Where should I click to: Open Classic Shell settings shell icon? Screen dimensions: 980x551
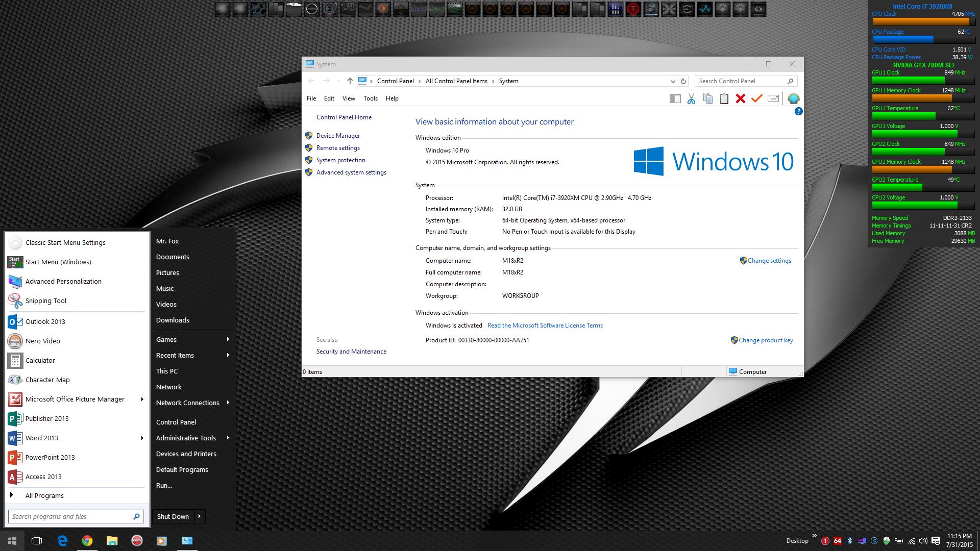(x=793, y=99)
